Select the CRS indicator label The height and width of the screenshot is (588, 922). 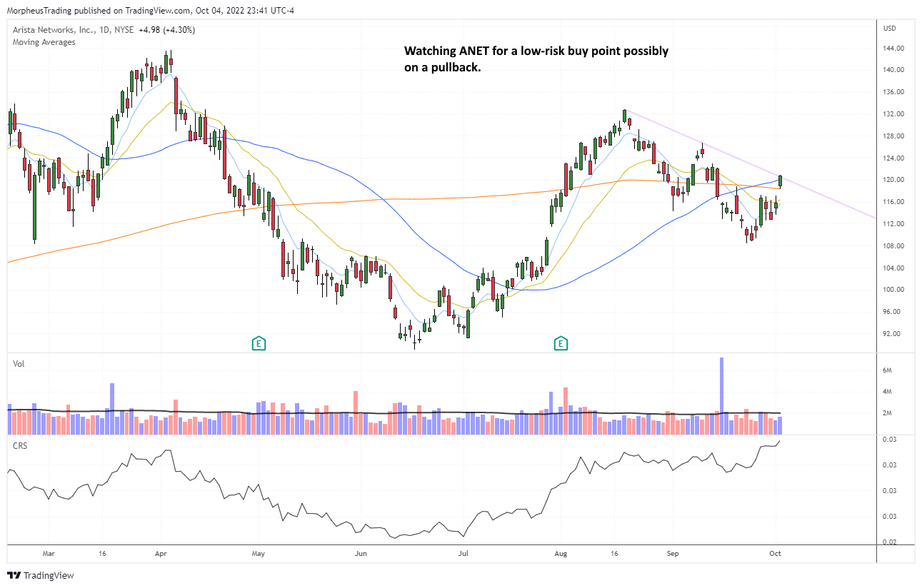click(x=20, y=445)
